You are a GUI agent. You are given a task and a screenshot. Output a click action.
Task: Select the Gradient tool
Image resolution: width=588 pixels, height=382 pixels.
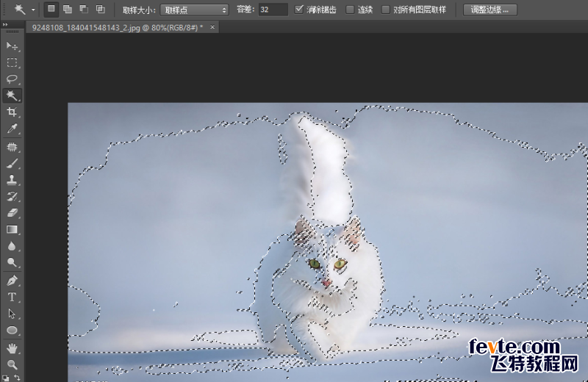coord(12,229)
